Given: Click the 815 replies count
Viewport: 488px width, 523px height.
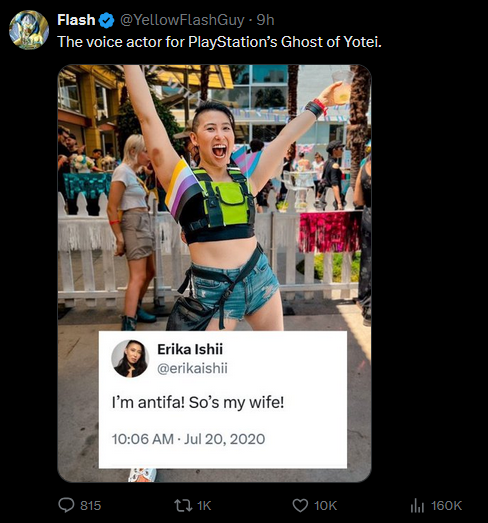Looking at the screenshot, I should [90, 506].
